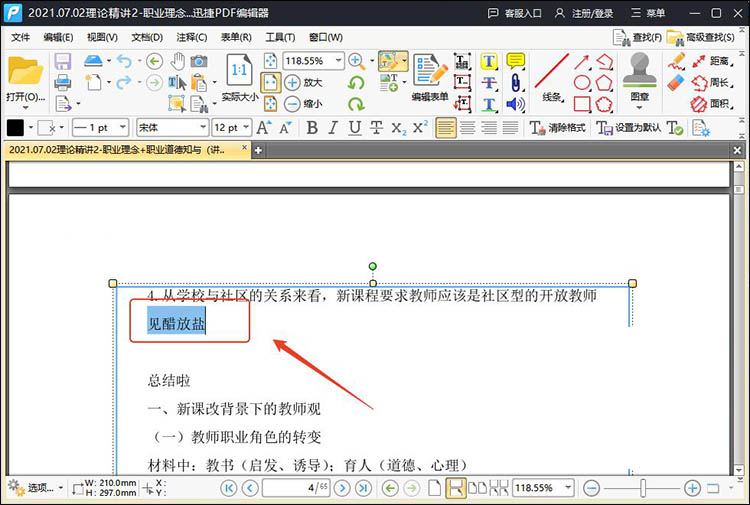Open 查找(F) search

[638, 37]
